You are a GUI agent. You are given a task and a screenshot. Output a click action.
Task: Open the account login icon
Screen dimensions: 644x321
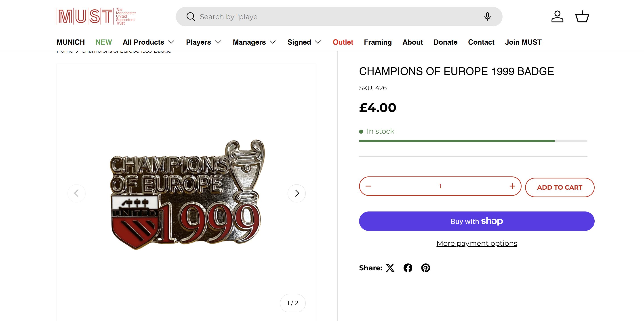pyautogui.click(x=557, y=17)
